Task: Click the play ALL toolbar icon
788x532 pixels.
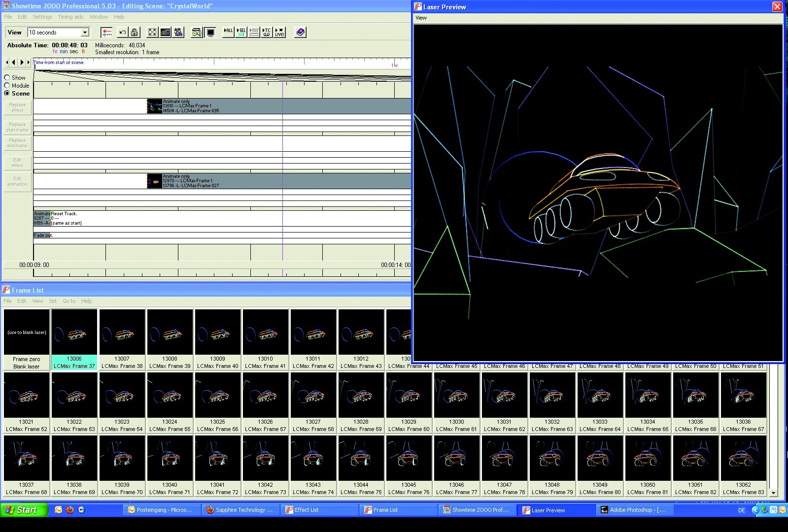Action: tap(228, 32)
